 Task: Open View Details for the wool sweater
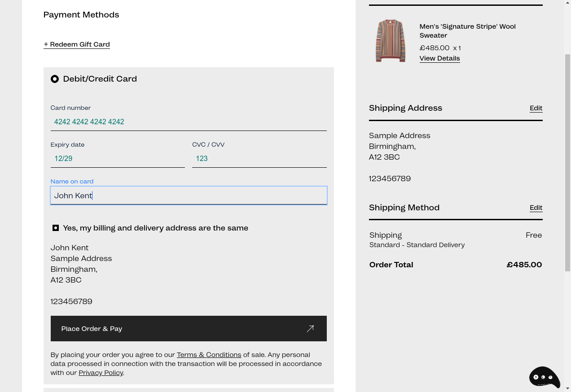pyautogui.click(x=439, y=58)
